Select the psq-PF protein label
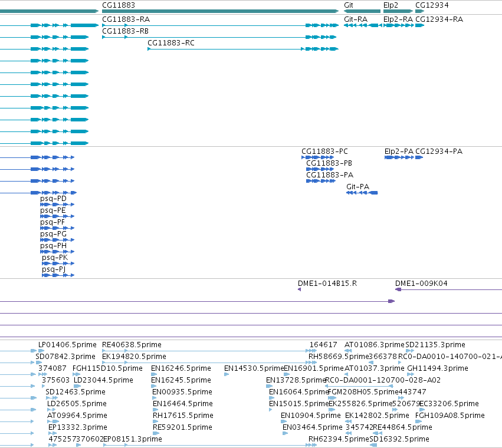Screen dimensions: 502x448 53,222
